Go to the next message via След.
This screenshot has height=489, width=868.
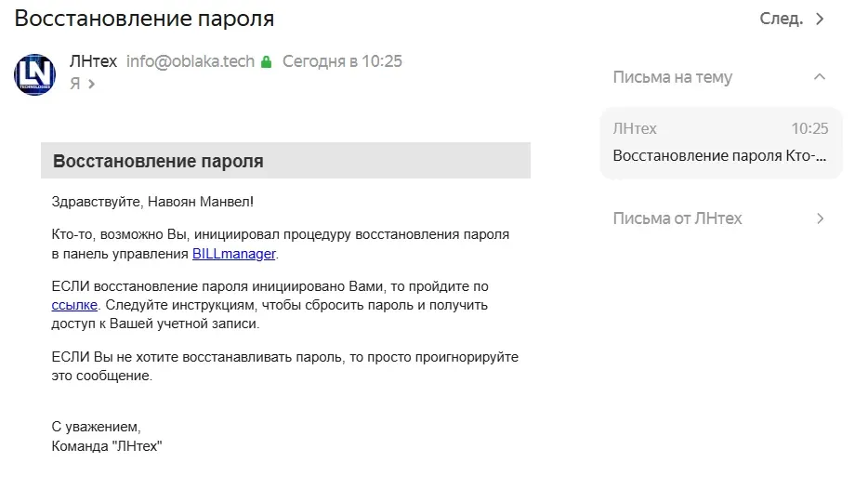click(x=781, y=19)
